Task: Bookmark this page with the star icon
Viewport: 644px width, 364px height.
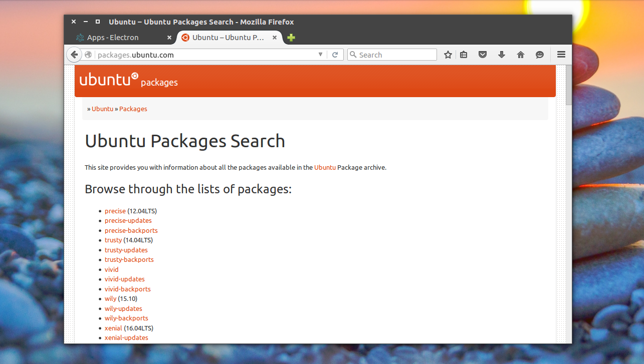Action: point(448,55)
